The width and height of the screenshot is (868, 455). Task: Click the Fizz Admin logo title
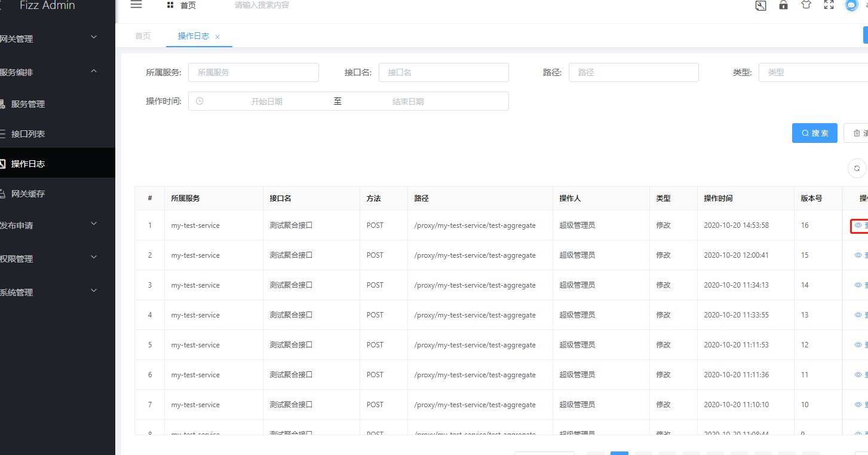pos(48,5)
